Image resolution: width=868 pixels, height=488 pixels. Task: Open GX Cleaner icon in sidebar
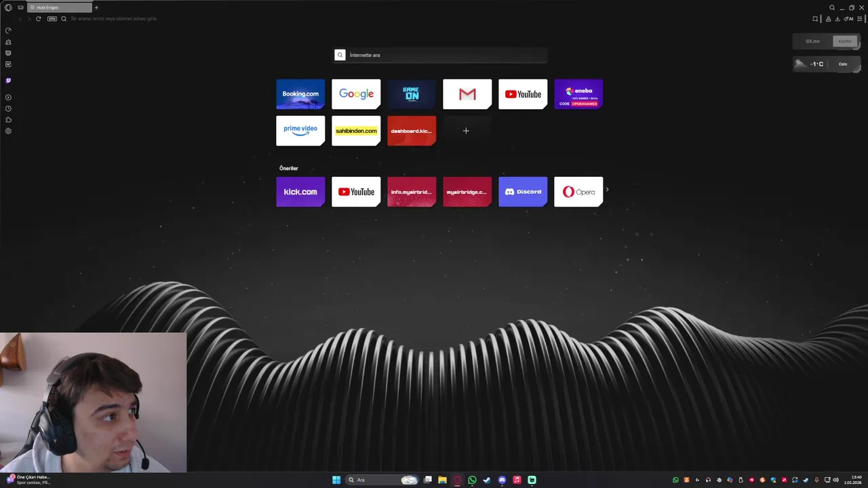click(x=8, y=42)
